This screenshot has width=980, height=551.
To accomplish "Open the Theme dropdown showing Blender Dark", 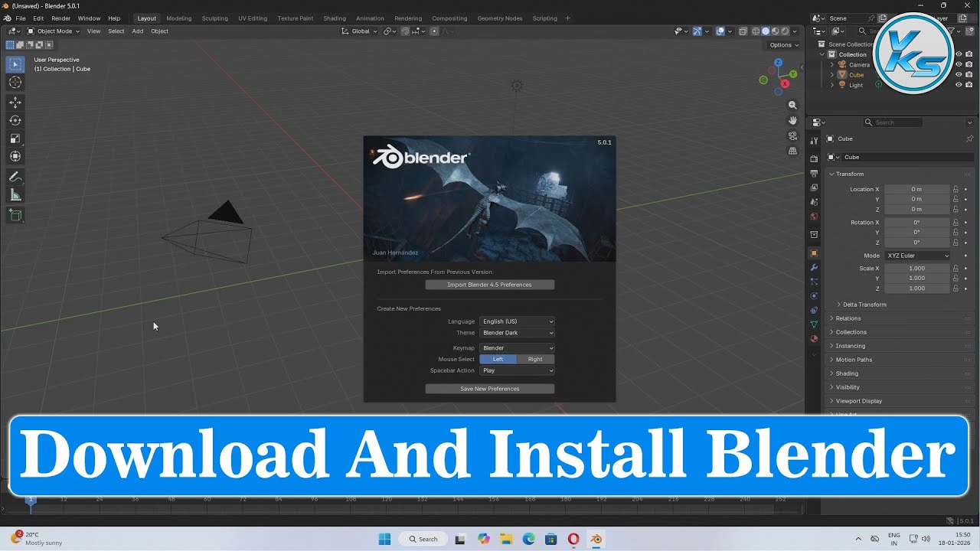I will (517, 333).
